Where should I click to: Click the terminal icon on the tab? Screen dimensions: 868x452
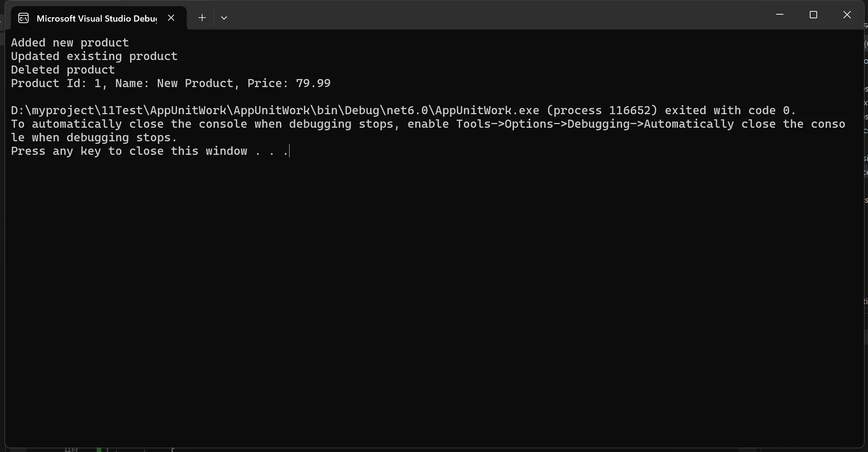(23, 18)
